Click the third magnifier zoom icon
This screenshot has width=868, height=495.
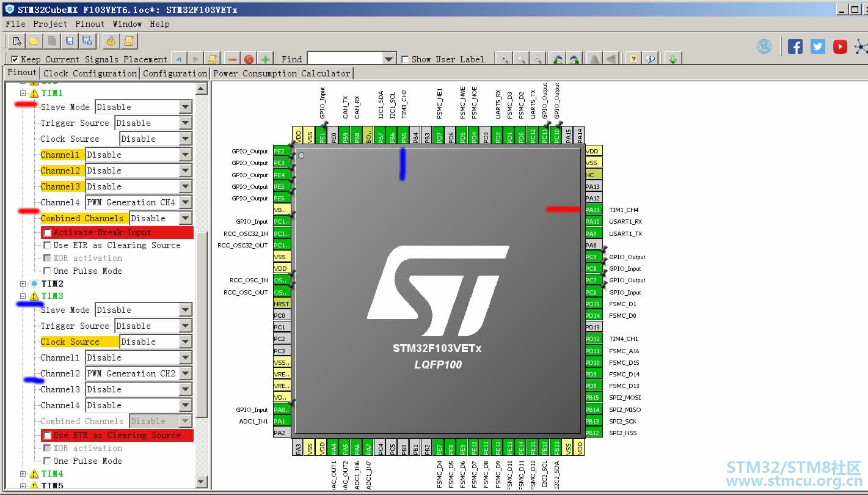[x=538, y=59]
